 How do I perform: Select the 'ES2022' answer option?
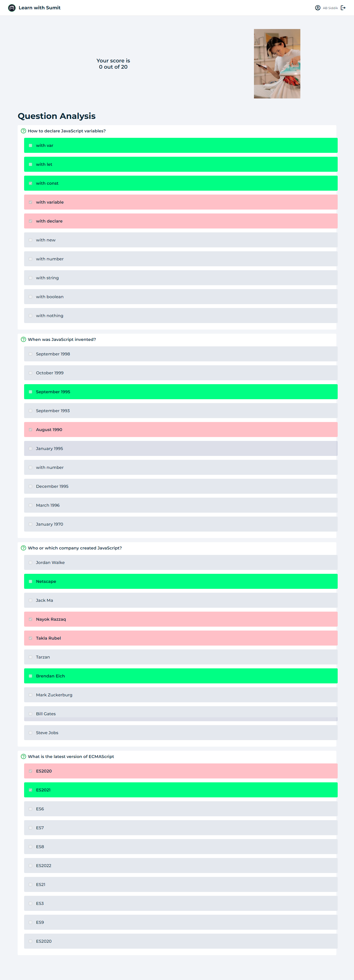click(x=180, y=865)
